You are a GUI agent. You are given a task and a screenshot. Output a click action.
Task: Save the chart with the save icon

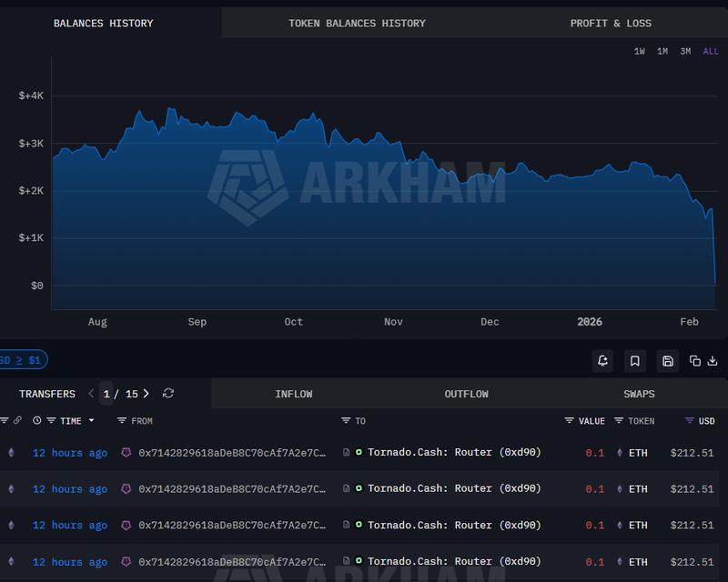coord(667,361)
